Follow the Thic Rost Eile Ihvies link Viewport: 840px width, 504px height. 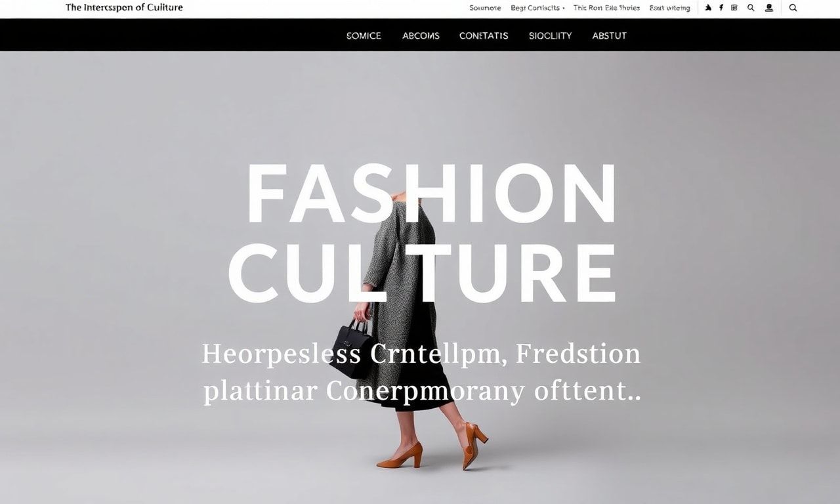(606, 8)
